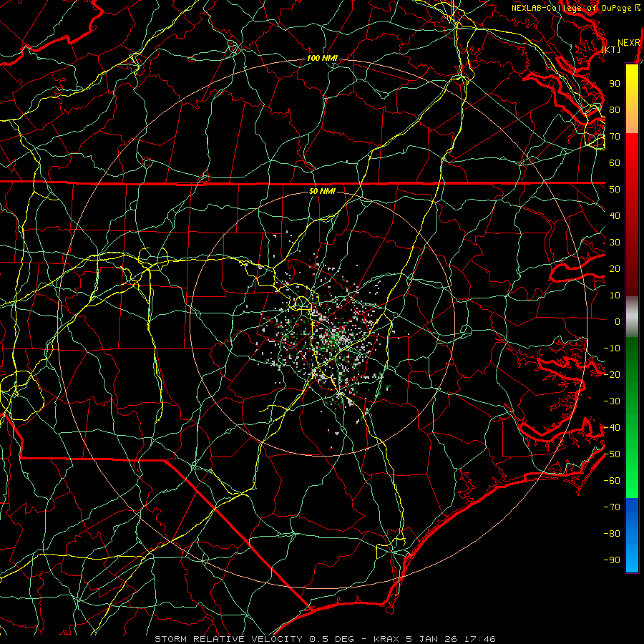Select the 80 value on velocity scale
The image size is (644, 644).
[x=615, y=109]
